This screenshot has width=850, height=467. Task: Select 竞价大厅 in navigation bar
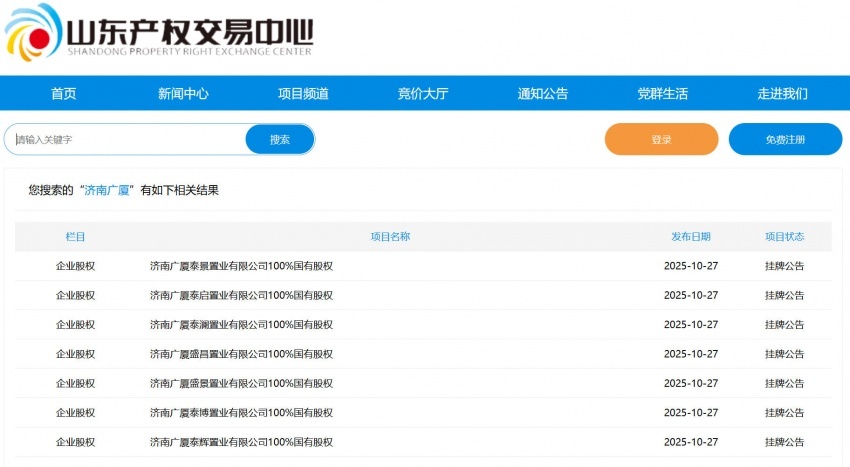coord(423,93)
